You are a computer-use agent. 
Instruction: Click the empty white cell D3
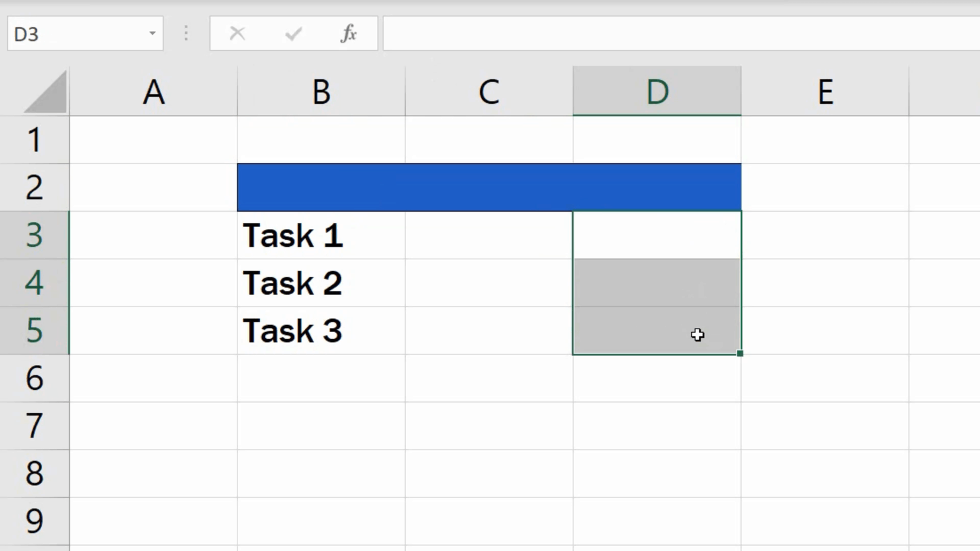coord(657,236)
